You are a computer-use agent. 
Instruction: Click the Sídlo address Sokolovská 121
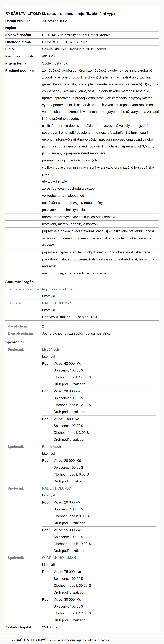[75, 49]
